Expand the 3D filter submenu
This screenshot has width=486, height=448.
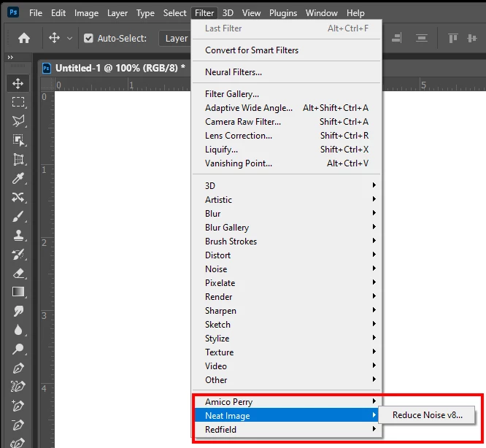286,185
